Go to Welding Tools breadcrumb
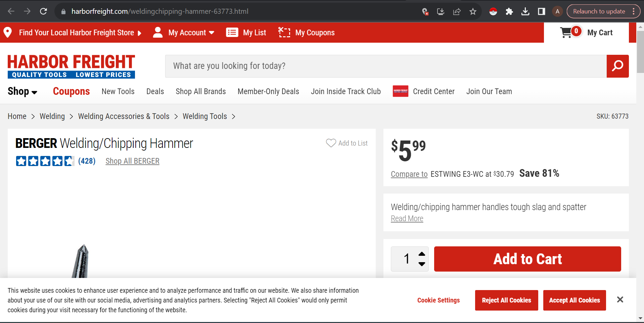Viewport: 644px width, 323px height. point(205,116)
